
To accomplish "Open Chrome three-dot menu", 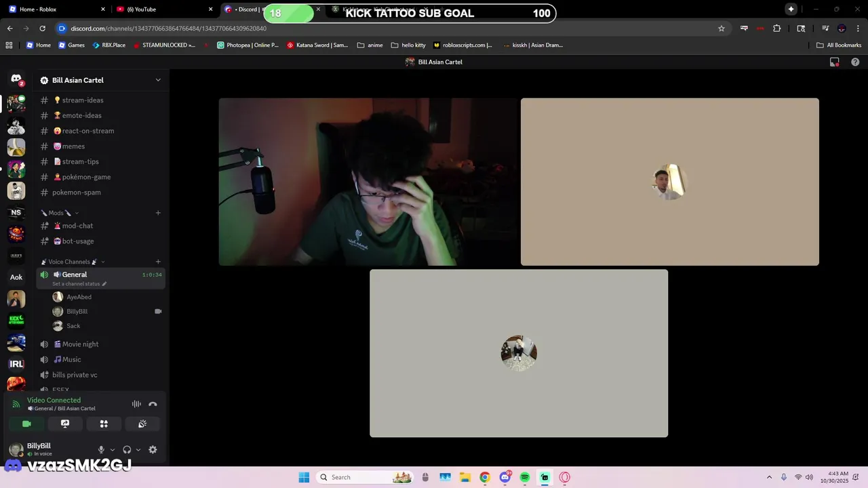I will [858, 28].
